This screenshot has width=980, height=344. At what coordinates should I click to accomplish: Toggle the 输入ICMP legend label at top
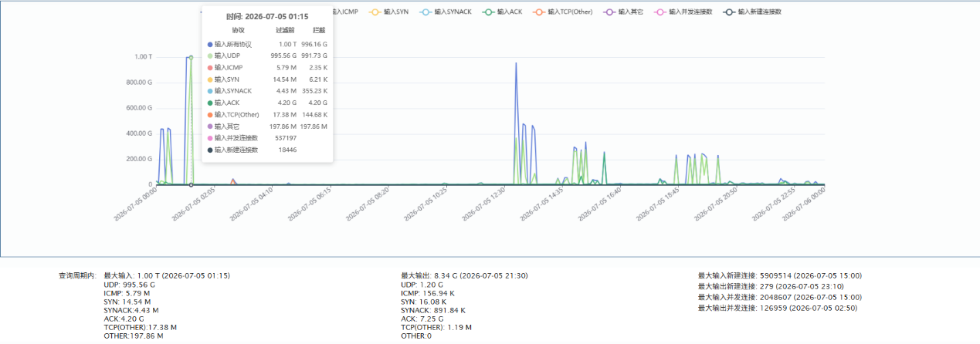[344, 12]
